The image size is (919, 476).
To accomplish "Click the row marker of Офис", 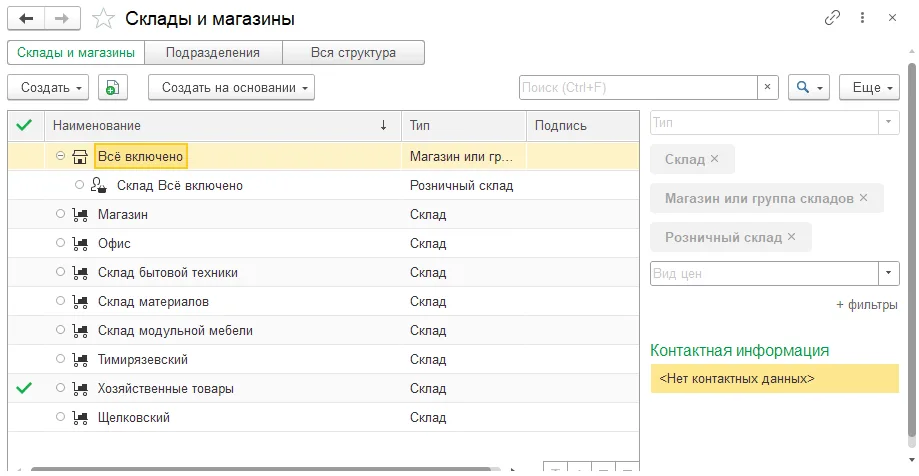I will coord(60,243).
